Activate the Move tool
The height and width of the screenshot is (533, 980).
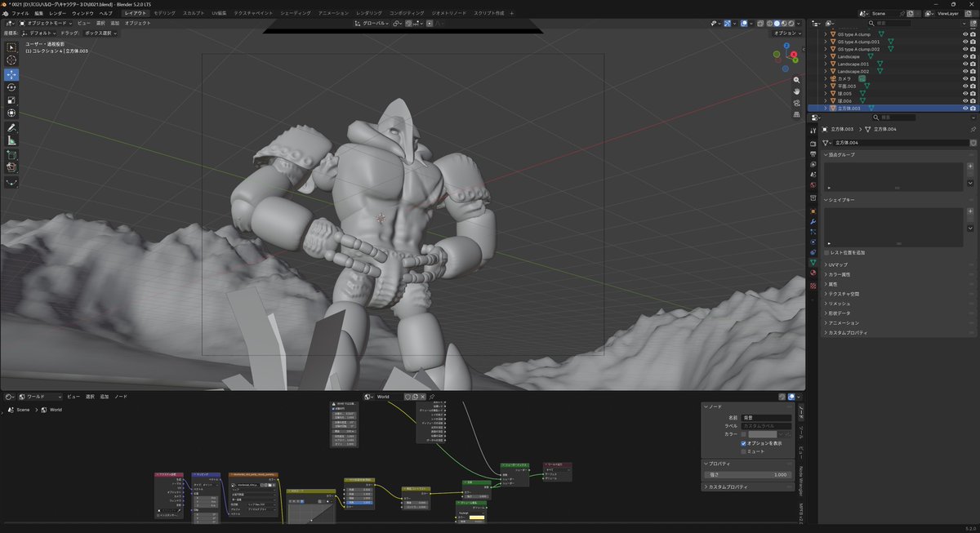click(11, 74)
